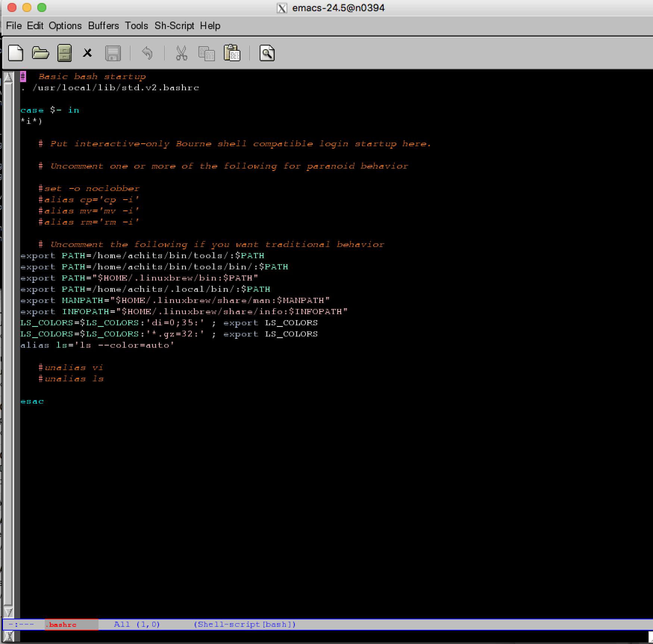The height and width of the screenshot is (644, 653).
Task: Click the X11 icon in the title bar
Action: (x=282, y=8)
